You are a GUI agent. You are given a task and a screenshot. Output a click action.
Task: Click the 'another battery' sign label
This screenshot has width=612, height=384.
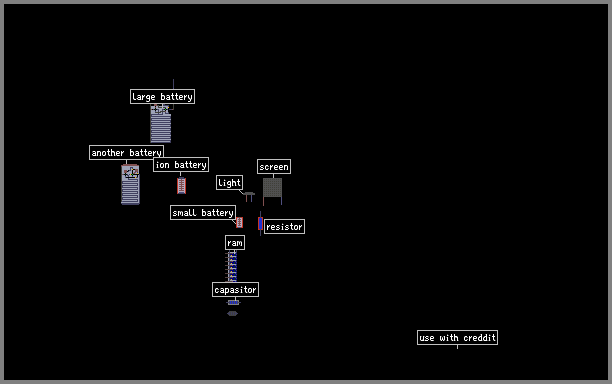pos(126,153)
